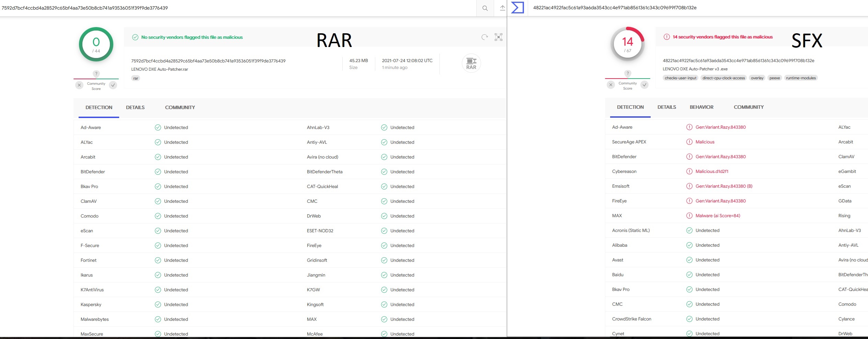Click the upload file icon
The height and width of the screenshot is (339, 868).
(502, 8)
